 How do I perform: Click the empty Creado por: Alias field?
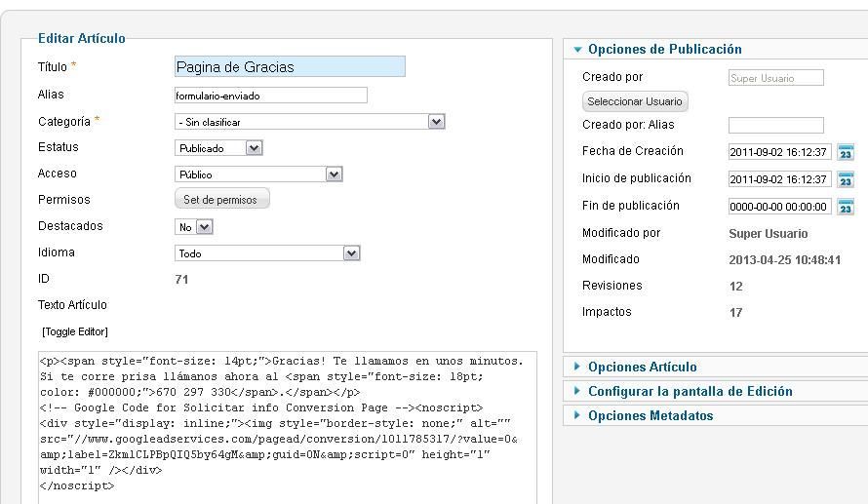tap(775, 125)
